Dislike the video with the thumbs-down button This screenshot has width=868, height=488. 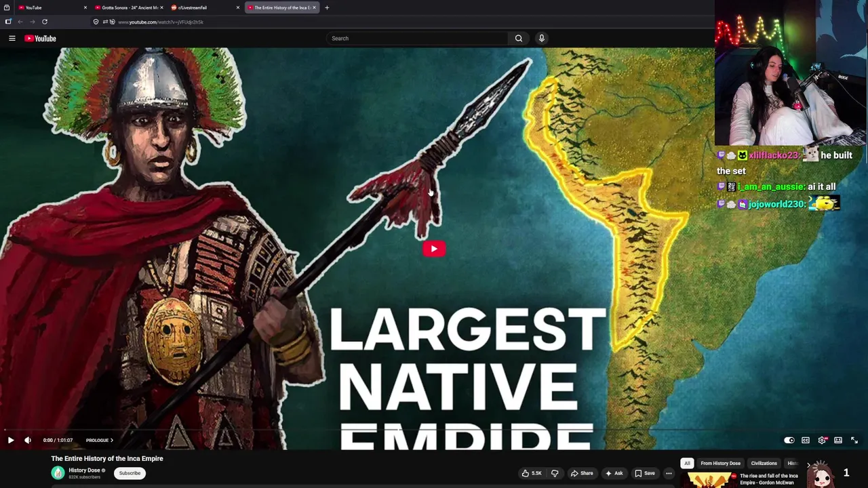click(x=555, y=473)
